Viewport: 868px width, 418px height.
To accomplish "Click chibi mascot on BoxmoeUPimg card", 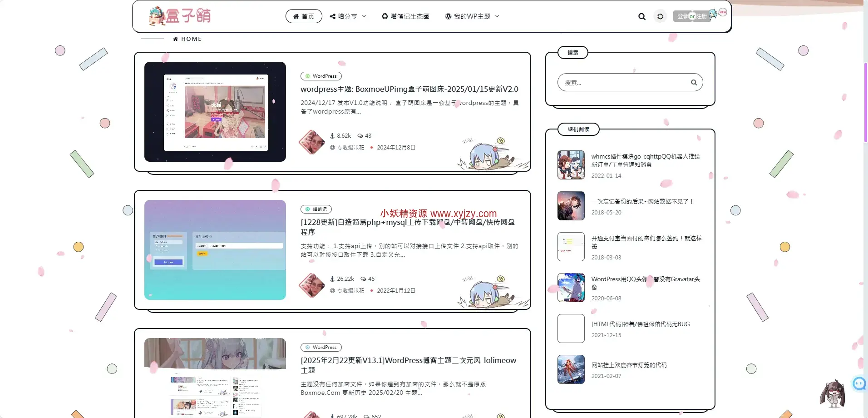I will point(493,154).
